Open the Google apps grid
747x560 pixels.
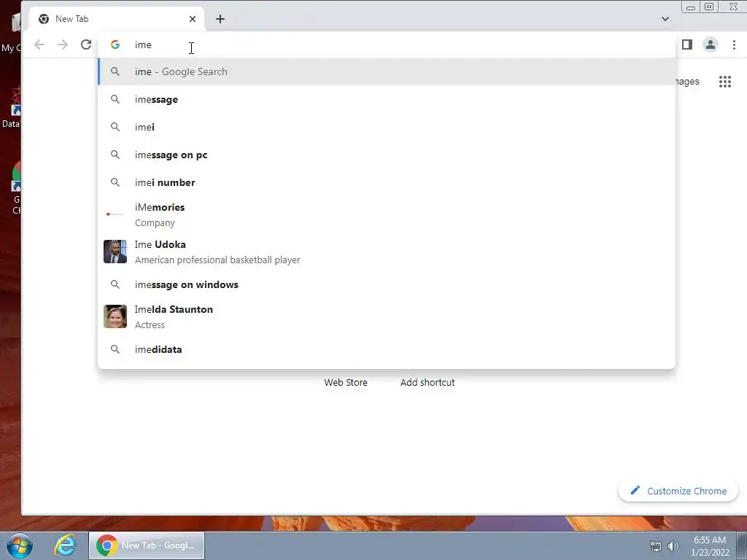coord(725,82)
